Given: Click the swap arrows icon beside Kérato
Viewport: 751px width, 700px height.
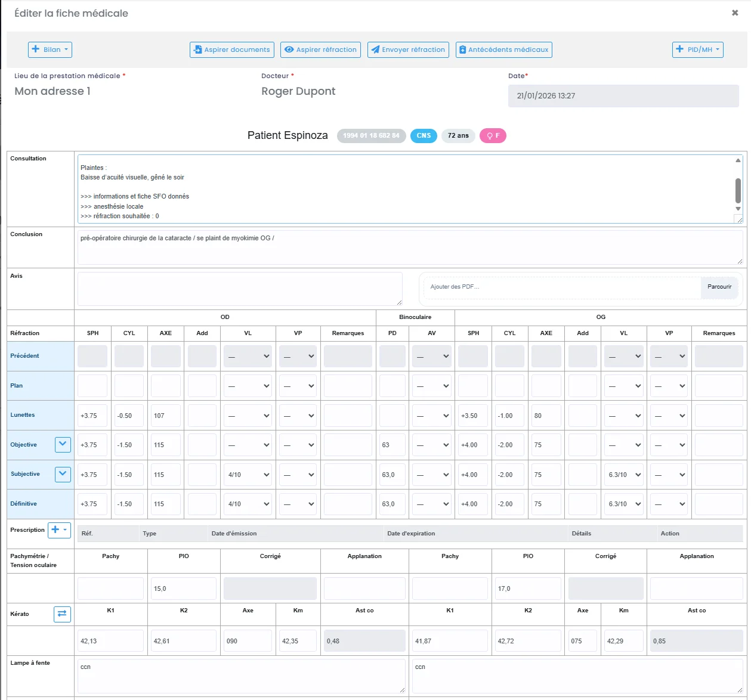Looking at the screenshot, I should pyautogui.click(x=62, y=614).
